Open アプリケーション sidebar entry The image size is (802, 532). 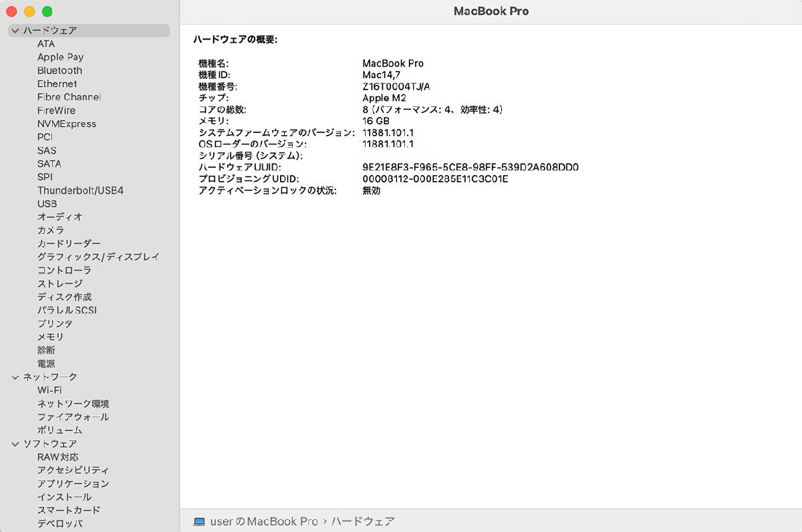(x=73, y=484)
